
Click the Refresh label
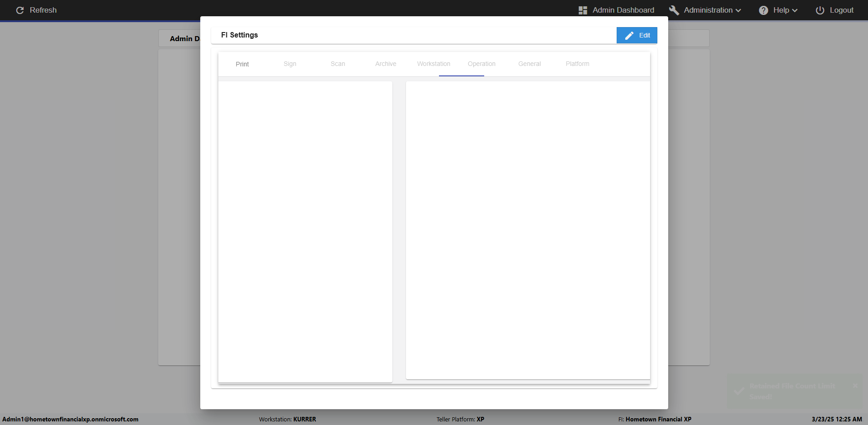pos(43,10)
